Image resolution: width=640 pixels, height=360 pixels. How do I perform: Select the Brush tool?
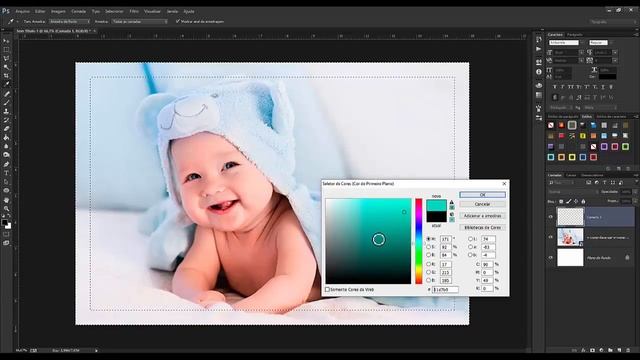[6, 102]
